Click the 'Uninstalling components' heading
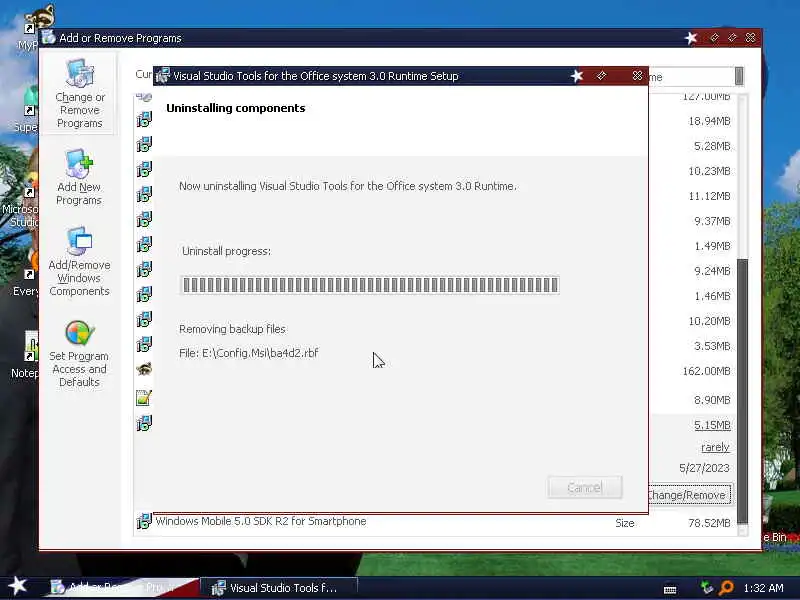The height and width of the screenshot is (600, 800). (236, 108)
